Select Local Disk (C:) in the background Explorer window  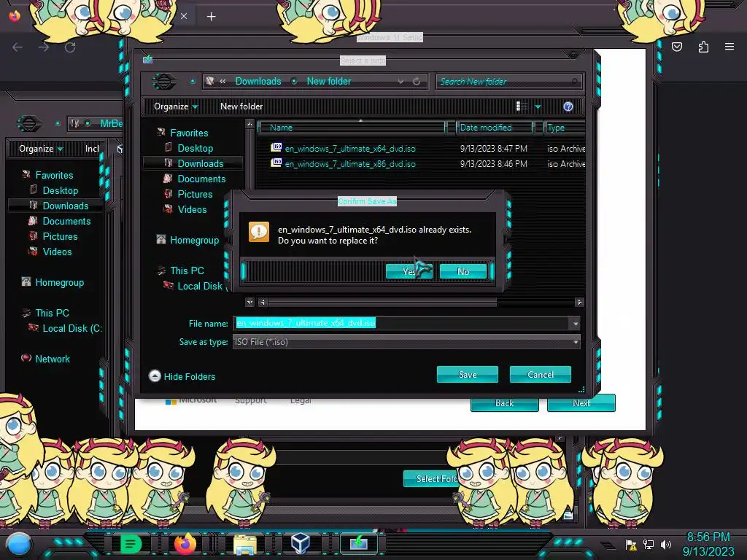tap(71, 328)
